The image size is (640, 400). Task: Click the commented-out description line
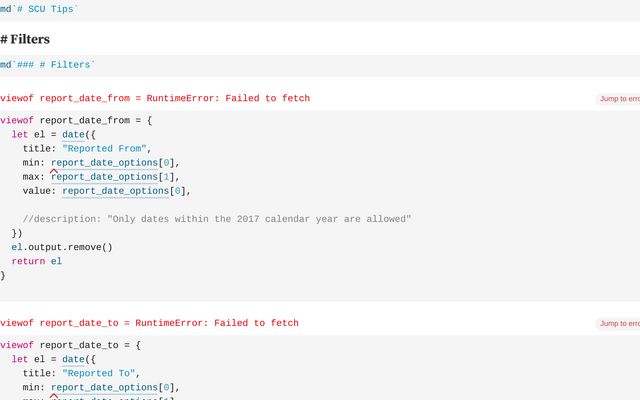[x=217, y=219]
